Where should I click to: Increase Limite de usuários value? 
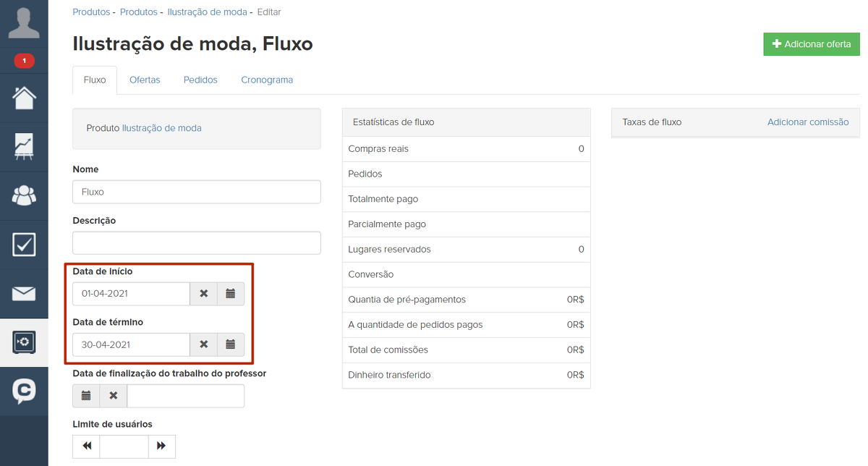tap(161, 446)
